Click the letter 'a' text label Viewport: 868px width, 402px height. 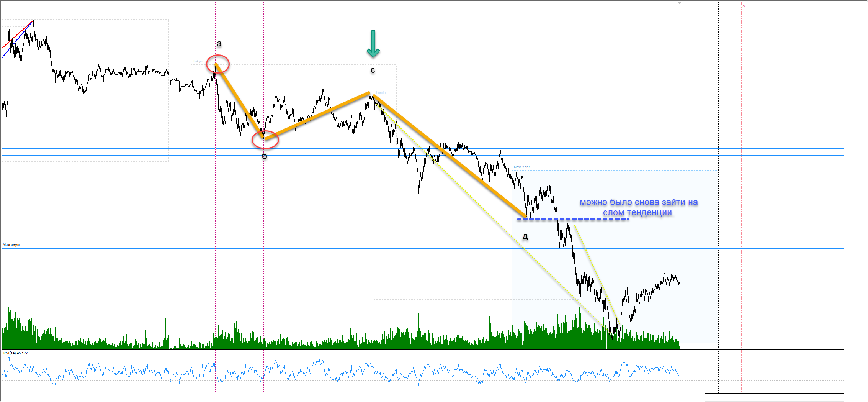219,44
